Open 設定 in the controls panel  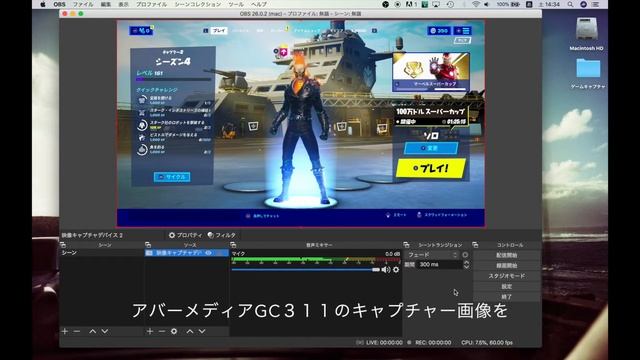click(x=507, y=287)
